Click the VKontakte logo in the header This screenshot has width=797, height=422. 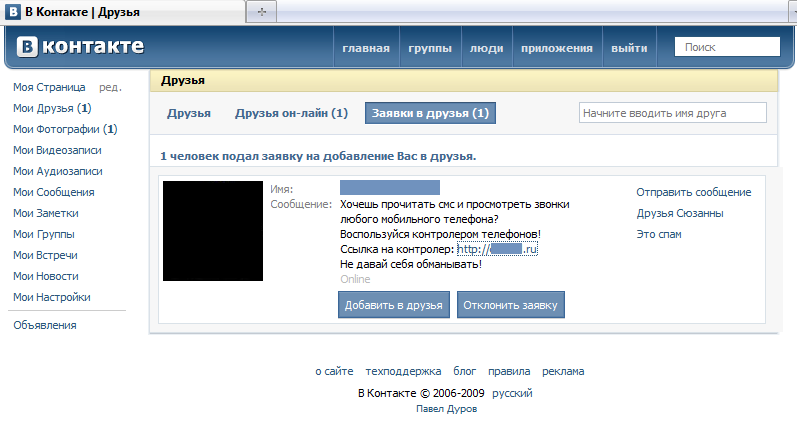[80, 47]
